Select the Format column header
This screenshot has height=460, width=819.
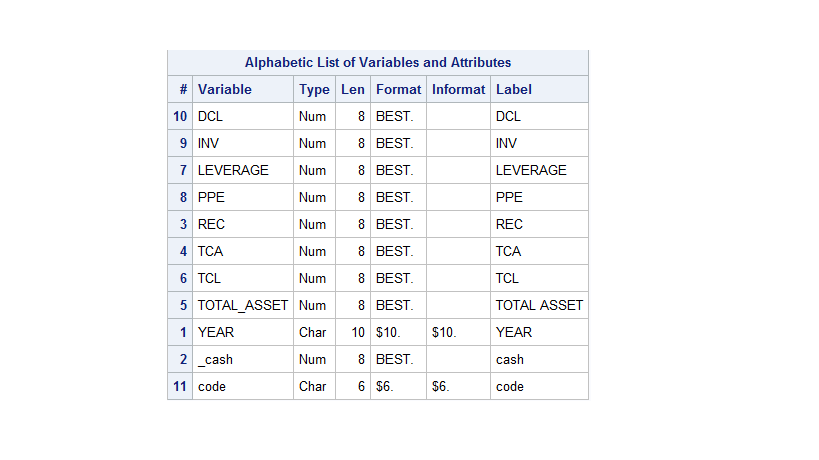click(398, 89)
